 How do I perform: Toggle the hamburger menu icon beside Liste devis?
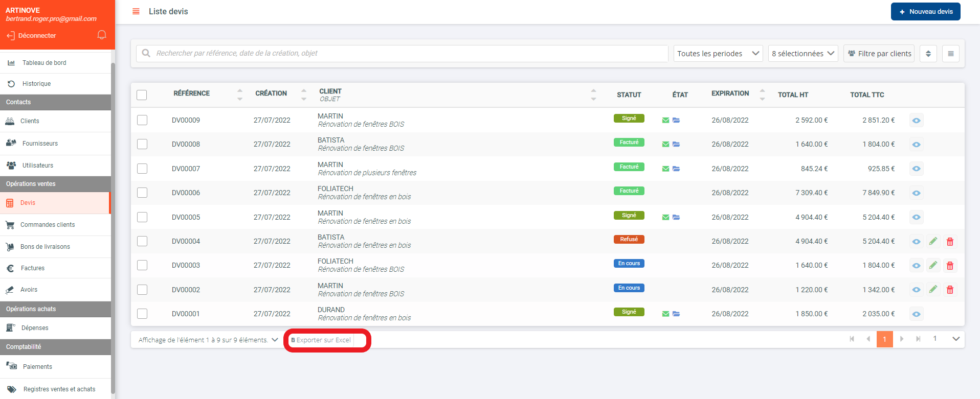click(x=136, y=11)
